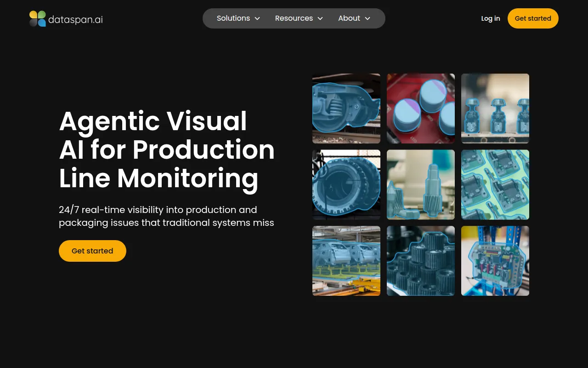Open the round caps on red board thumbnail
Image resolution: width=588 pixels, height=368 pixels.
(x=421, y=109)
